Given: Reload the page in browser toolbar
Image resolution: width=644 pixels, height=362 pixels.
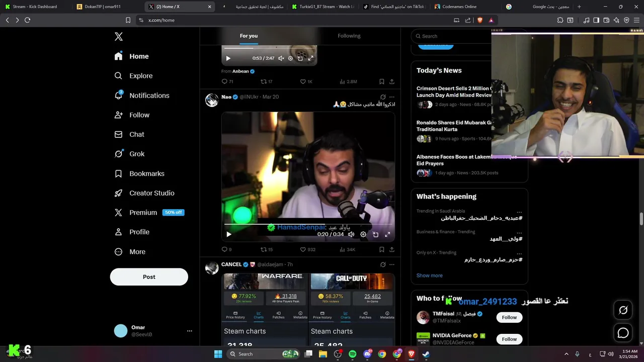Looking at the screenshot, I should pyautogui.click(x=27, y=20).
